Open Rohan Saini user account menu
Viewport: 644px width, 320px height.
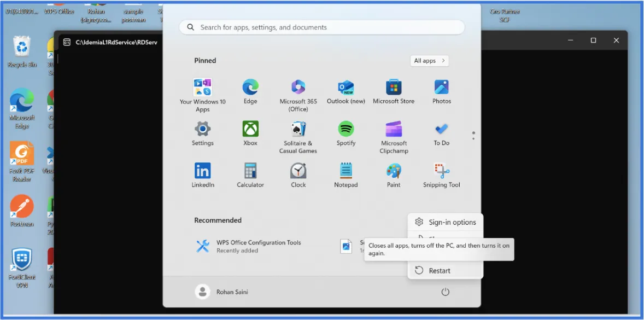[221, 292]
